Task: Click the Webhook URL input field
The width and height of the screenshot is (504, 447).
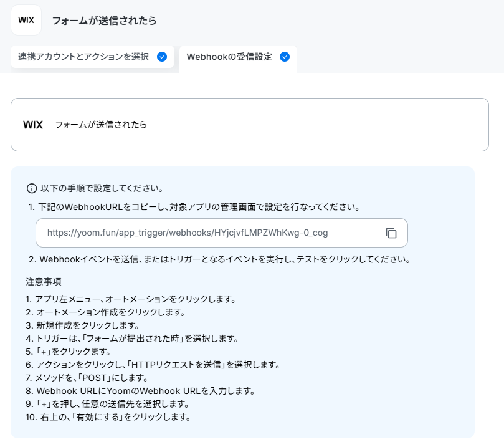Action: tap(221, 233)
